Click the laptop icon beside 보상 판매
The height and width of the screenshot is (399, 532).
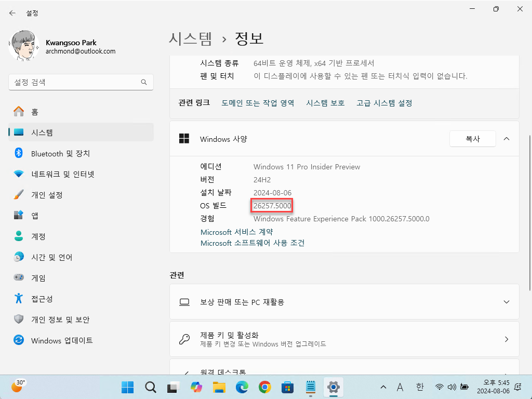click(x=184, y=302)
